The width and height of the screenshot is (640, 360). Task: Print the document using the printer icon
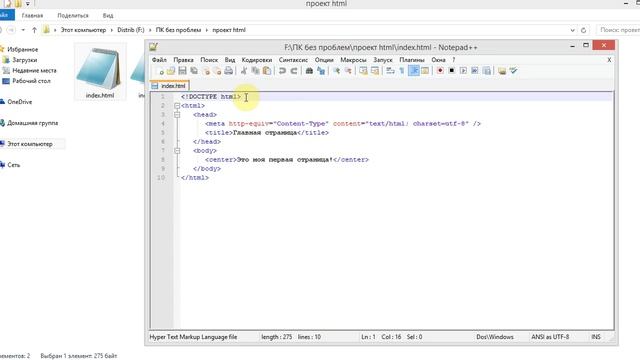pos(229,71)
